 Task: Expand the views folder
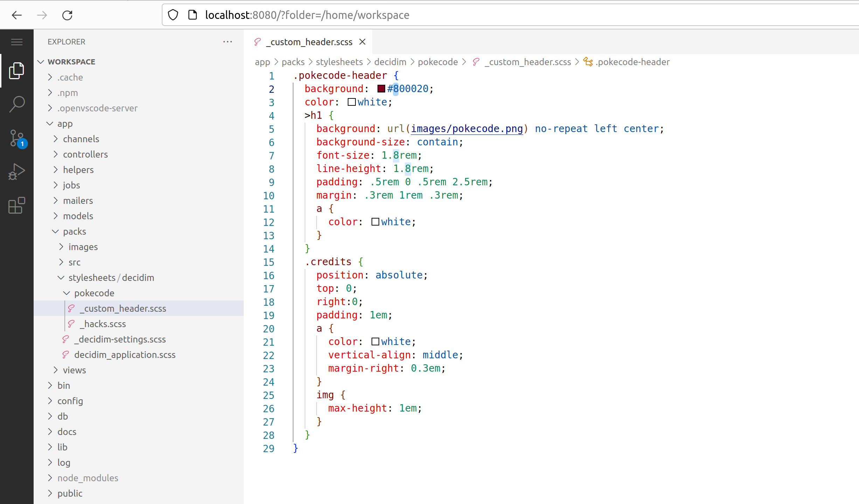coord(56,370)
